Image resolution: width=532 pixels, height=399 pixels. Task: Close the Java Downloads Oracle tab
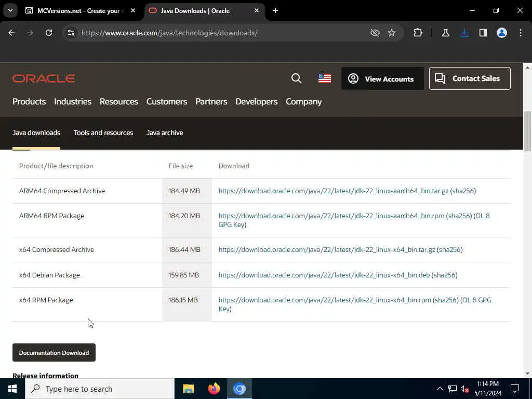[257, 10]
